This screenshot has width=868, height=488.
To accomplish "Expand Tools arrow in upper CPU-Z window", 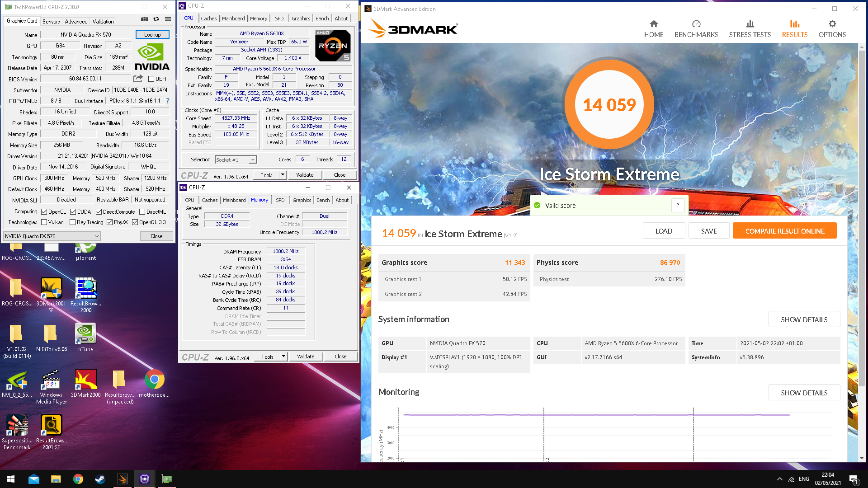I will [x=283, y=175].
